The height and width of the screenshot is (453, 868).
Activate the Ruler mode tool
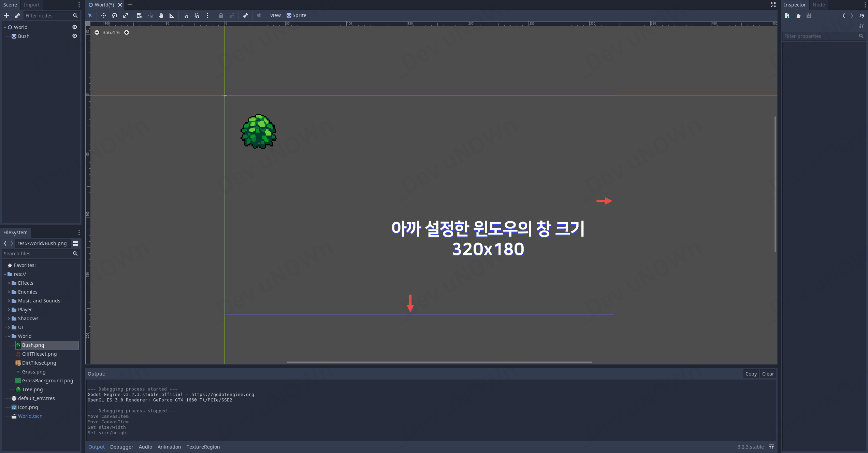pos(172,15)
